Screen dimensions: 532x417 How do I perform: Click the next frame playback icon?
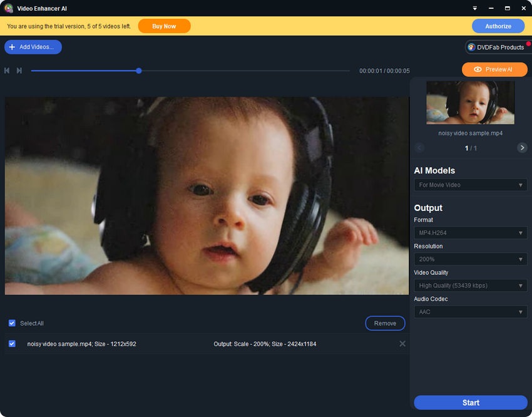19,71
